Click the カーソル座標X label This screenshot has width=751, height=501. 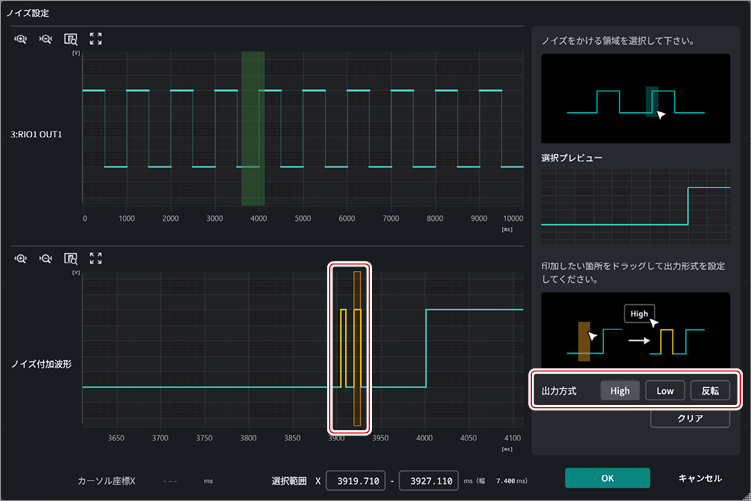106,481
